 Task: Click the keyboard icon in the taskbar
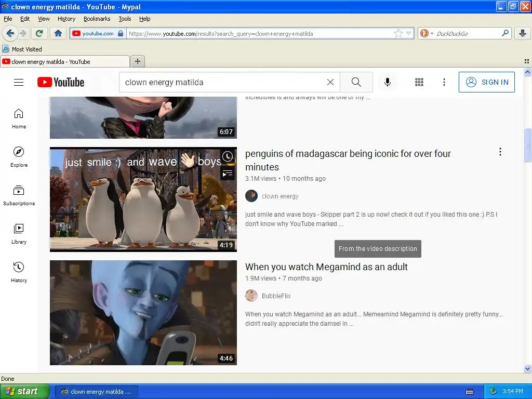470,392
